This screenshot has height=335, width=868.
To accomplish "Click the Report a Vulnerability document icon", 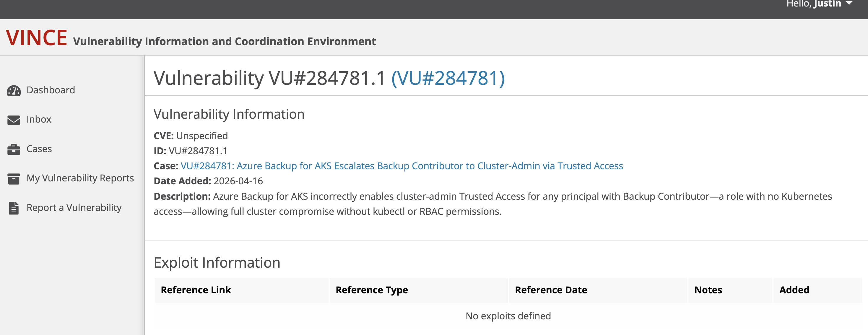I will [14, 208].
